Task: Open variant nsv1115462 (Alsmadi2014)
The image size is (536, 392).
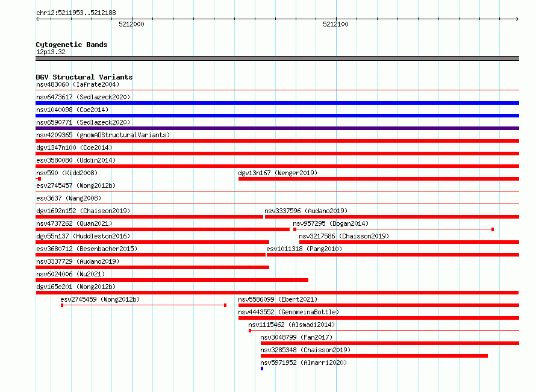Action: [291, 325]
